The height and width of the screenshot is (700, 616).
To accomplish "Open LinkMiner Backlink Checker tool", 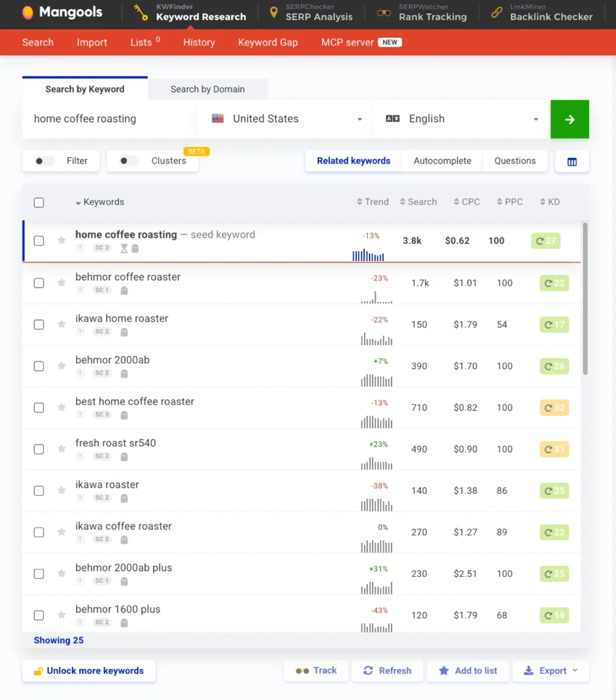I will pyautogui.click(x=542, y=12).
